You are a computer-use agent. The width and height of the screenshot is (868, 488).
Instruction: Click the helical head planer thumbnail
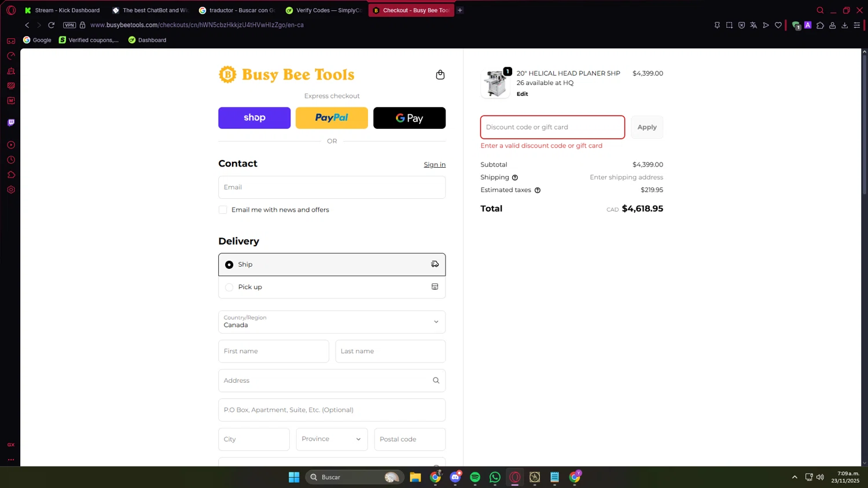pyautogui.click(x=495, y=83)
